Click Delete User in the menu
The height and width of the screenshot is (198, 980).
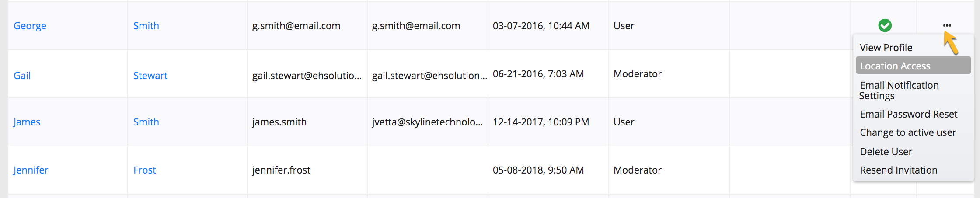click(886, 152)
